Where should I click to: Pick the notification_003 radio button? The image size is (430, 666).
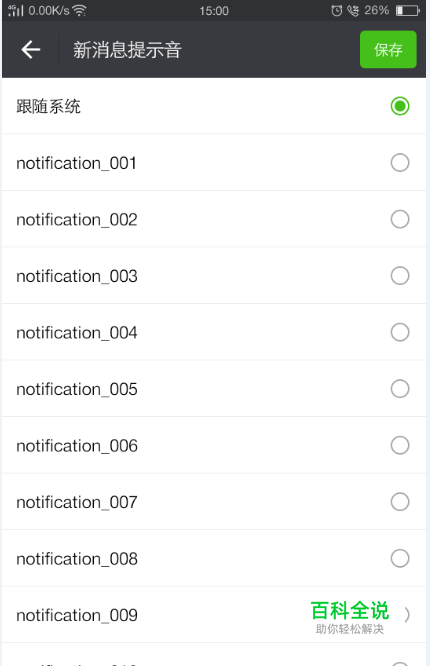tap(400, 276)
